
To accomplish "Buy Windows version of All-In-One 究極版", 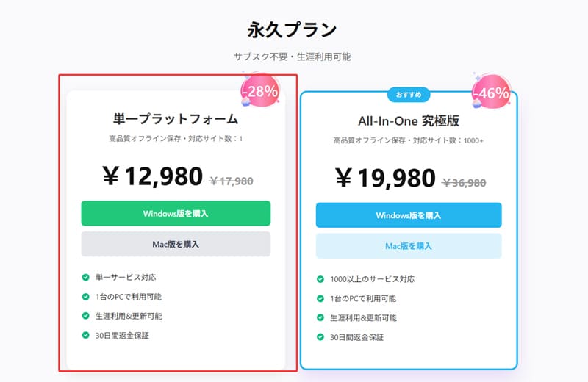I will (x=409, y=215).
